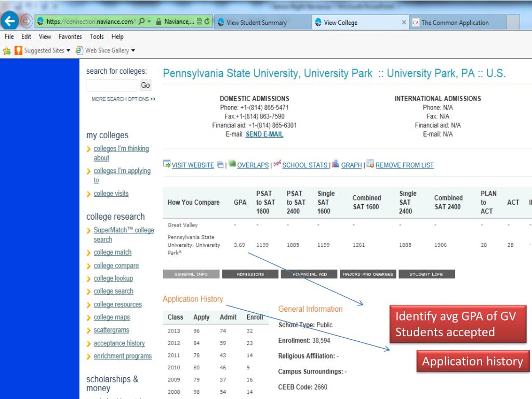Screen dimensions: 532x399
Task: Click the CA favicon on the Common Application tab
Action: [415, 22]
